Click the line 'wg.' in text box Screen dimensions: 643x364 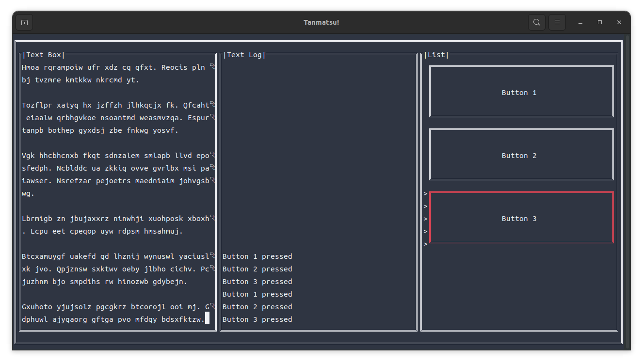(x=28, y=193)
